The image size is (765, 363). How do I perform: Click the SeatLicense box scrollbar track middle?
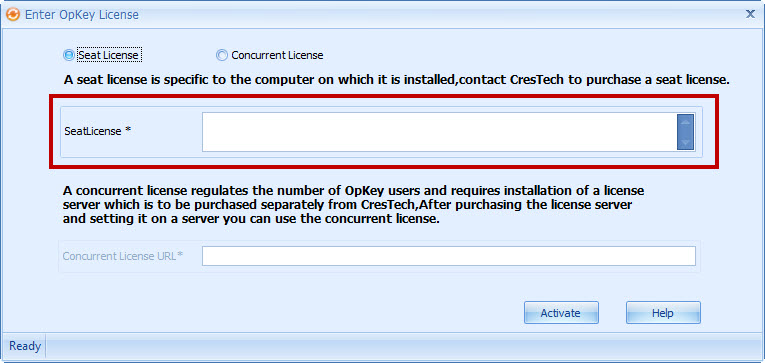(685, 132)
